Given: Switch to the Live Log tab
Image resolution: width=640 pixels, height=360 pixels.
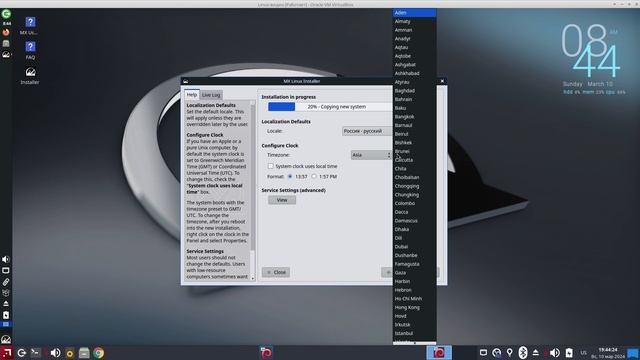Looking at the screenshot, I should [x=211, y=95].
